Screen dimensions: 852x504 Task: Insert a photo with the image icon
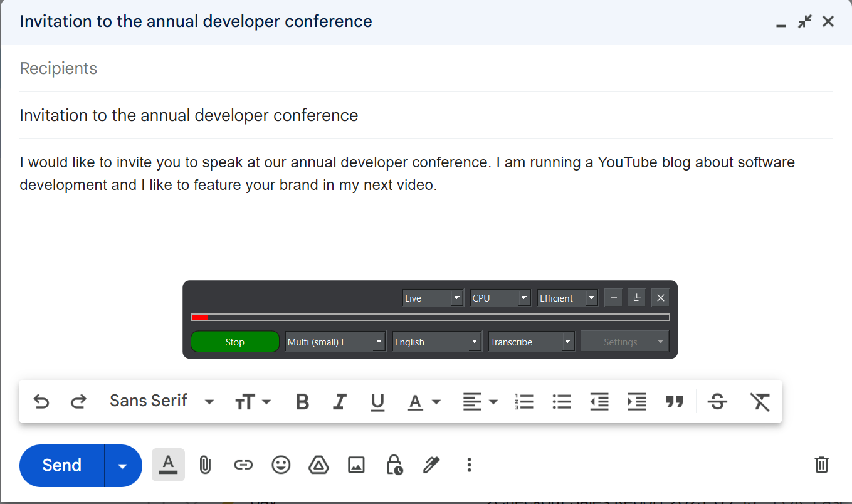[x=356, y=465]
